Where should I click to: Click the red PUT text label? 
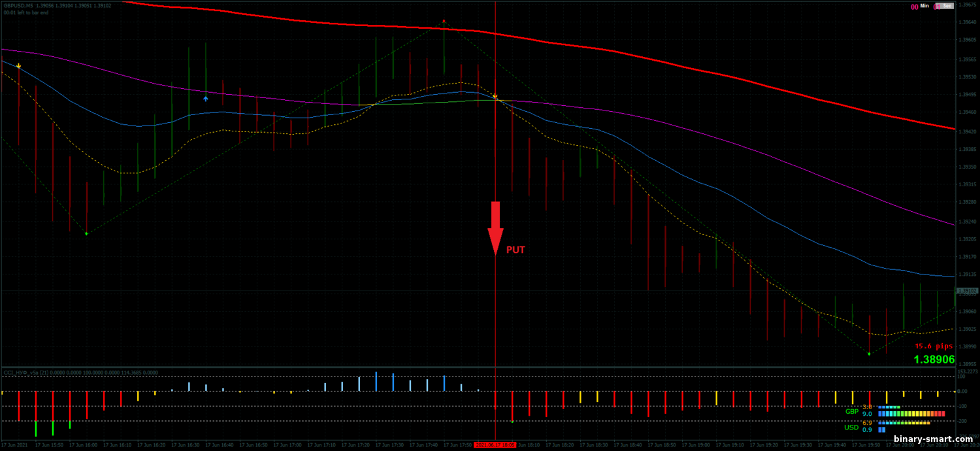[515, 250]
